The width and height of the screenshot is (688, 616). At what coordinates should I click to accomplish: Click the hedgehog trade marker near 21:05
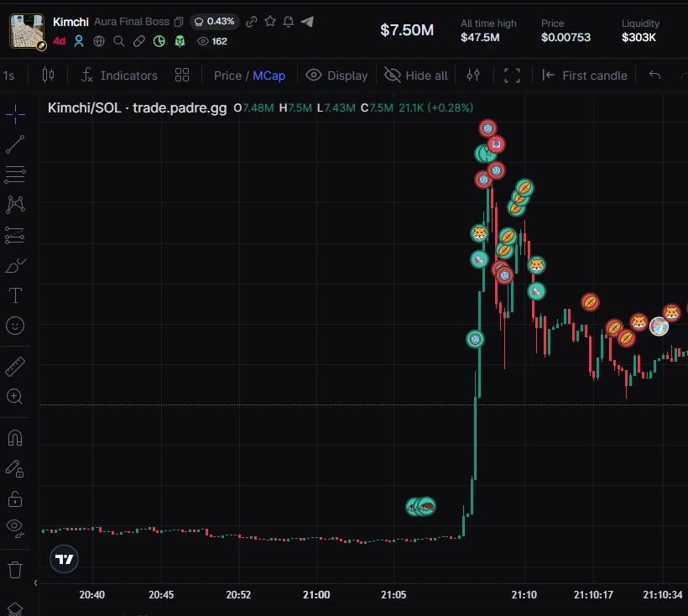[425, 507]
